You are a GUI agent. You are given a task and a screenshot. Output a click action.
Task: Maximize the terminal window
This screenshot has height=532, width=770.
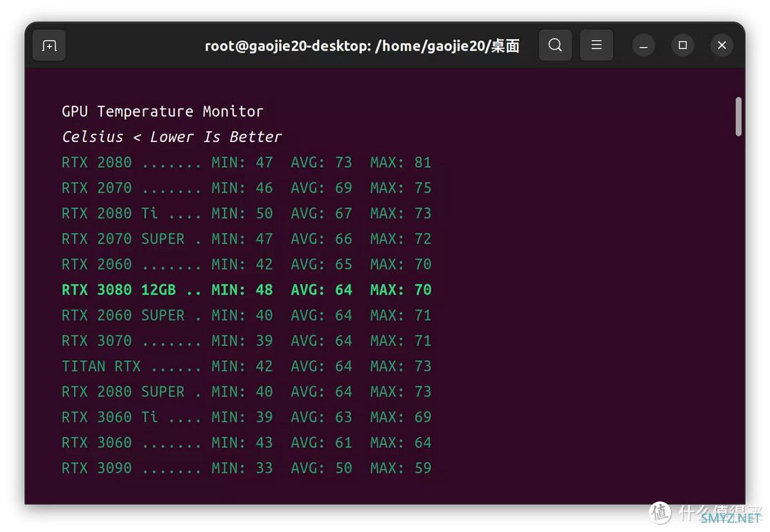pos(682,45)
